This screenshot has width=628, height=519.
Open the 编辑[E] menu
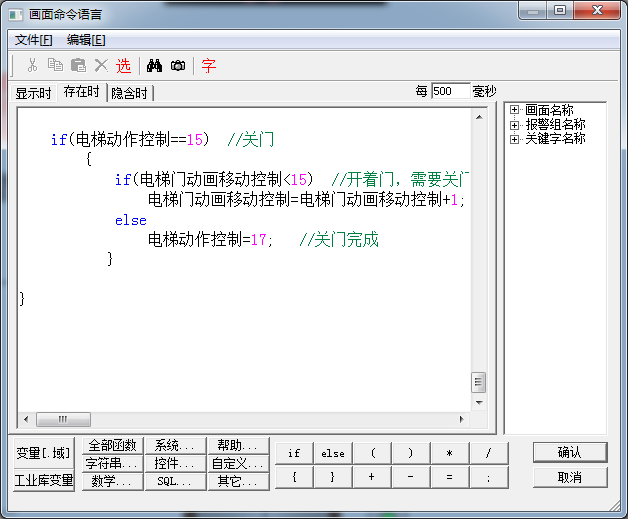[x=86, y=40]
